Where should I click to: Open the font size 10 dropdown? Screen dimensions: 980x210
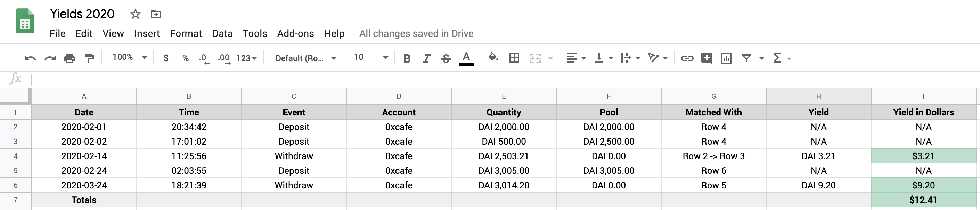(371, 57)
